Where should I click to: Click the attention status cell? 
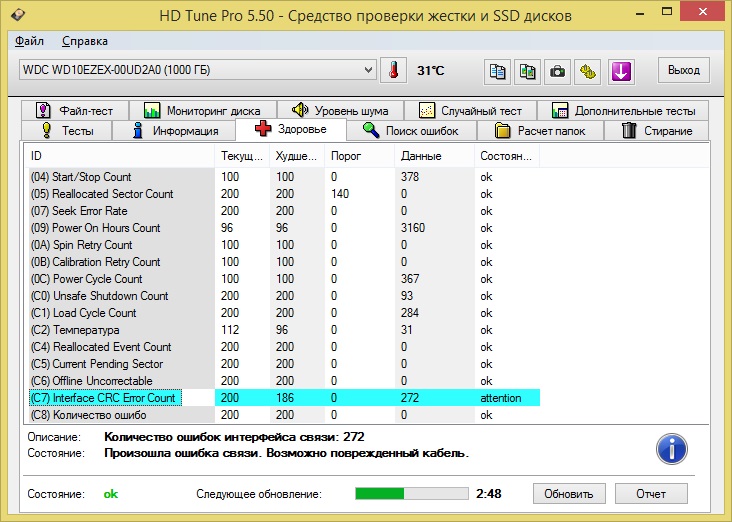point(500,398)
